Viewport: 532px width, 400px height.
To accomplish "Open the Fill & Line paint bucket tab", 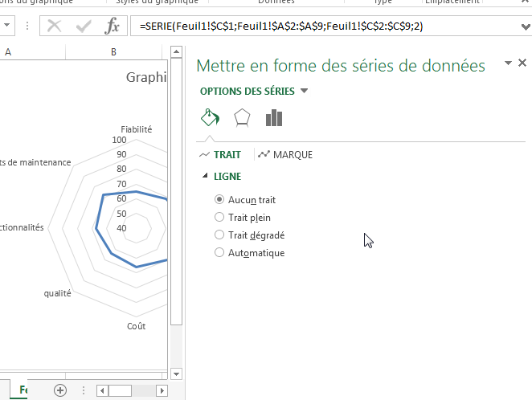I will (x=210, y=119).
